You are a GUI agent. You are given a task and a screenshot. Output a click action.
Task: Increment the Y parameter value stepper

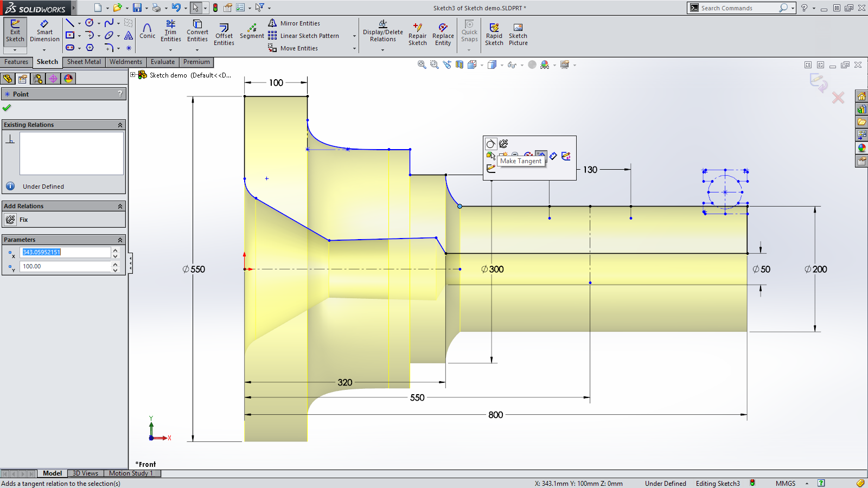pyautogui.click(x=114, y=264)
